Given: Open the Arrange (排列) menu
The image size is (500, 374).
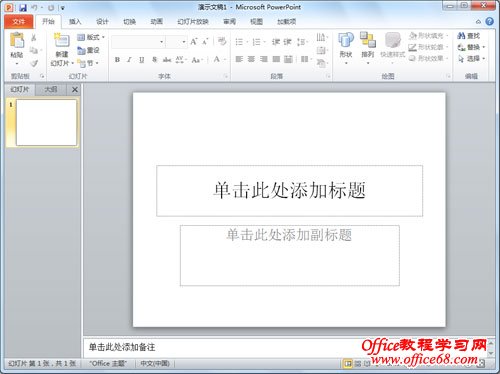Looking at the screenshot, I should 368,48.
